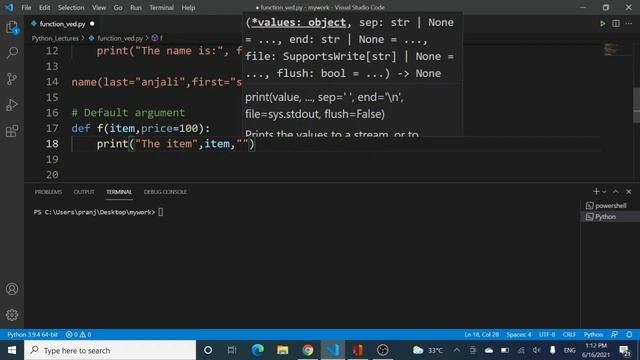Select the function_ved.py editor tab
The height and width of the screenshot is (360, 640).
[62, 24]
